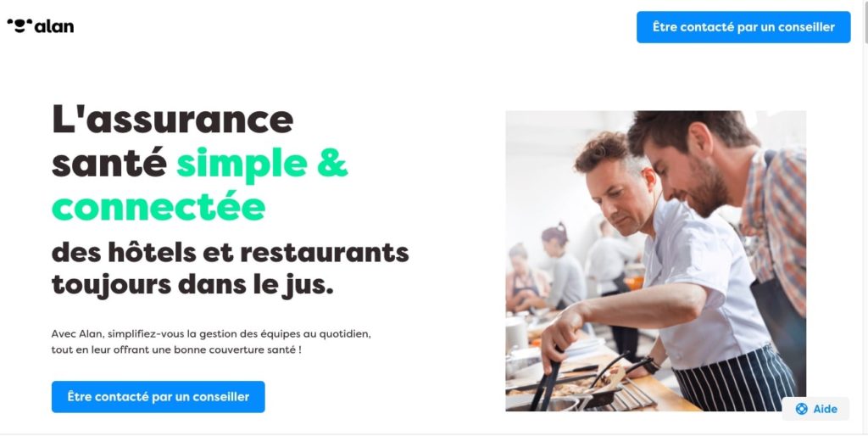Click the lifebuoy icon on the Aide widget
868x436 pixels.
[x=801, y=409]
